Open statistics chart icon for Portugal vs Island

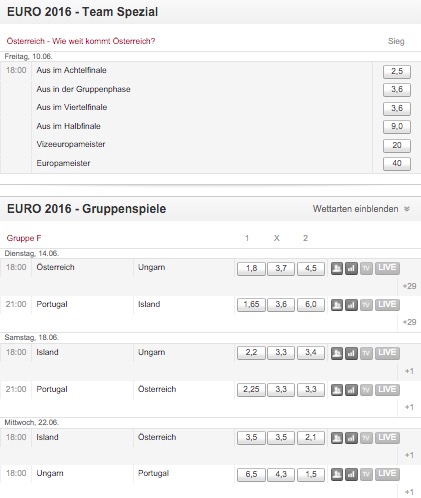(351, 305)
